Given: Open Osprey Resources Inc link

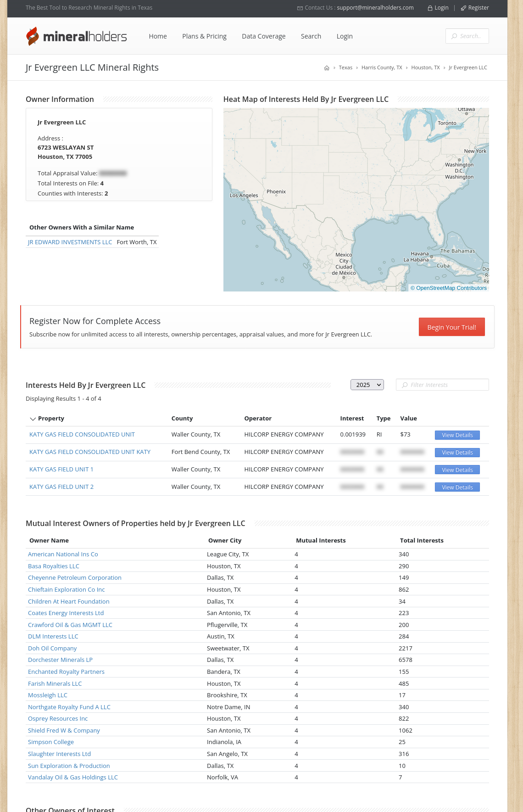Looking at the screenshot, I should [58, 719].
